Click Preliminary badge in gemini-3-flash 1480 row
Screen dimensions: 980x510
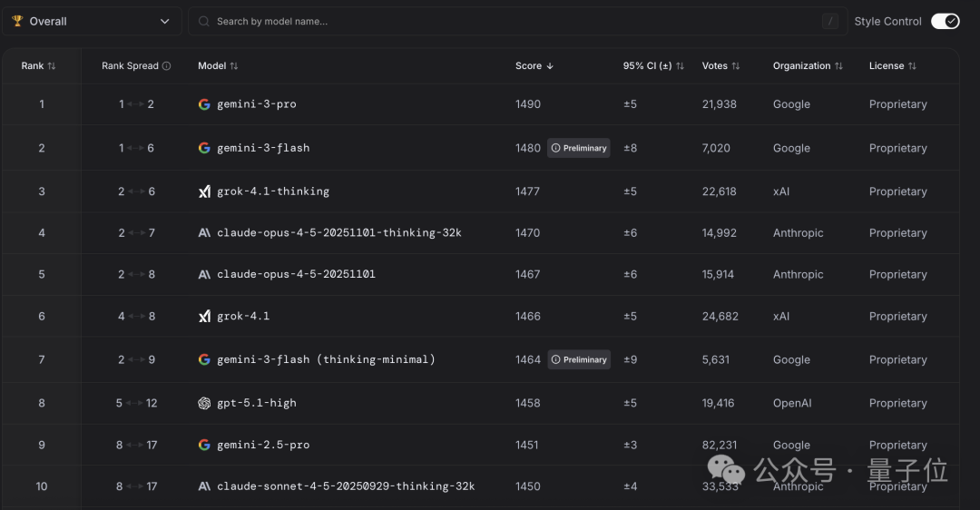click(579, 148)
